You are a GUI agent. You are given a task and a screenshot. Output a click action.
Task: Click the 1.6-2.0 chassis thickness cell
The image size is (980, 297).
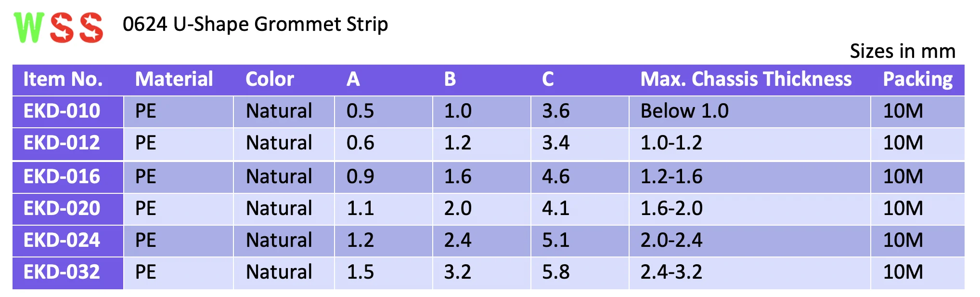pos(671,209)
